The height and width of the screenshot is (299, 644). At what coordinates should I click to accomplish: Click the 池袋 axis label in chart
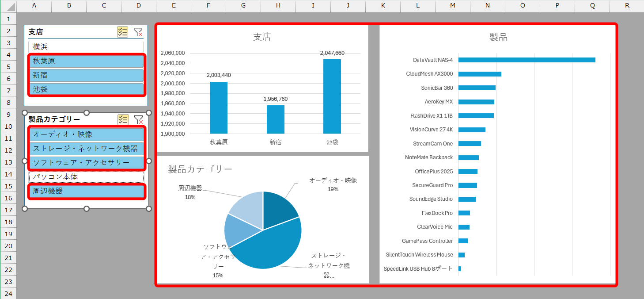point(332,142)
